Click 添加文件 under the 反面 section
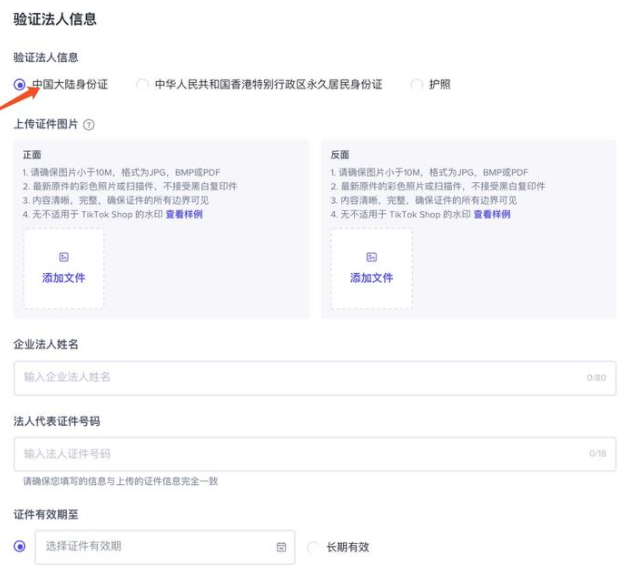The image size is (635, 569). coord(371,278)
